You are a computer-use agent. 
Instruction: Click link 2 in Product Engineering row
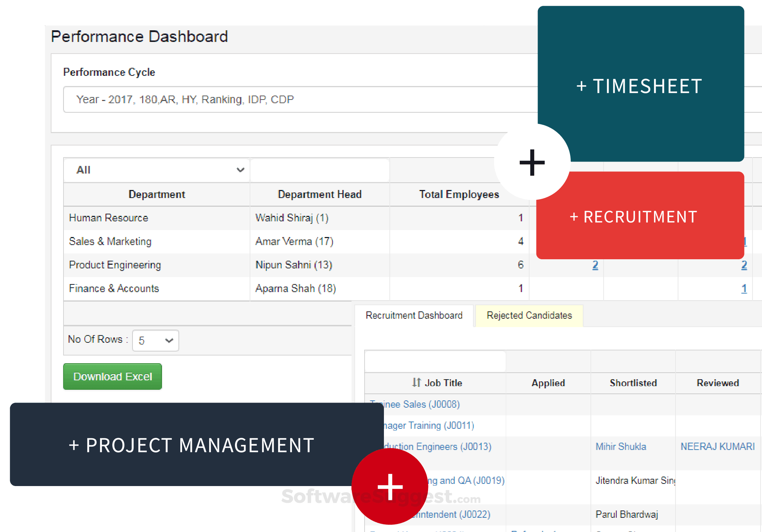coord(595,265)
